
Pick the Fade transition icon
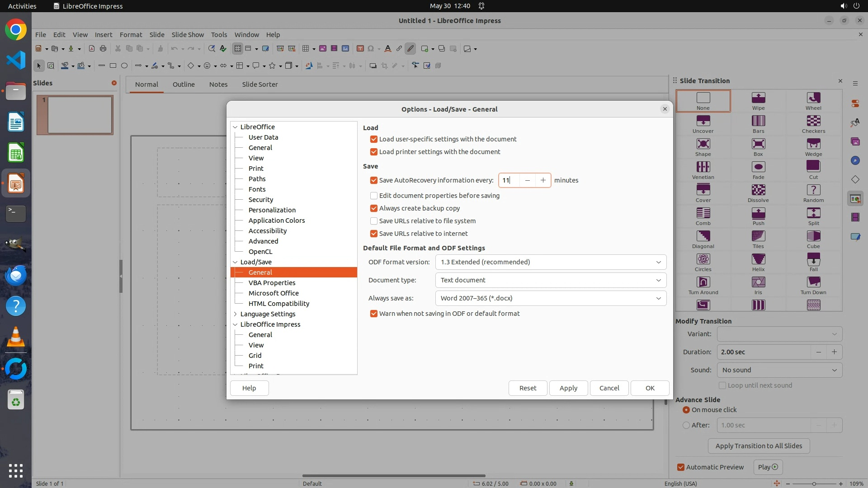758,167
